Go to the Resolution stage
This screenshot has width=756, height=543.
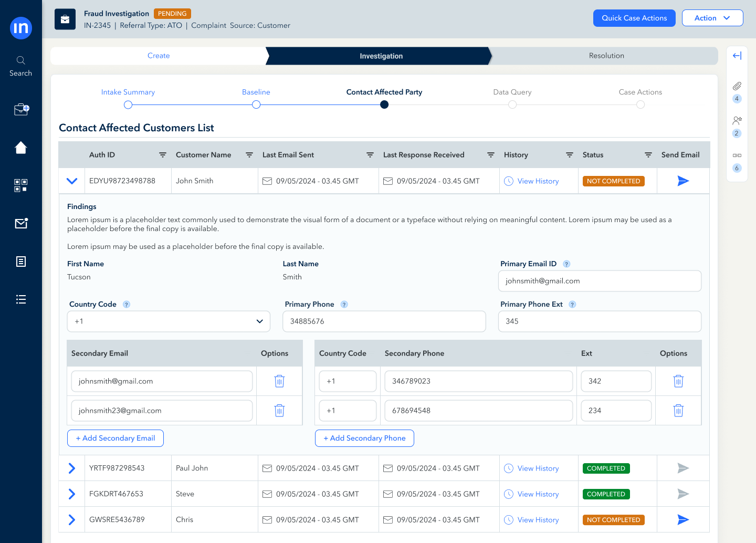point(606,56)
